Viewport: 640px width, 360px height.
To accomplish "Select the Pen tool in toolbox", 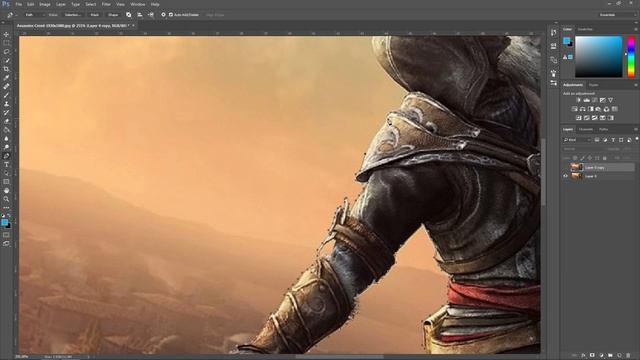I will coord(6,156).
